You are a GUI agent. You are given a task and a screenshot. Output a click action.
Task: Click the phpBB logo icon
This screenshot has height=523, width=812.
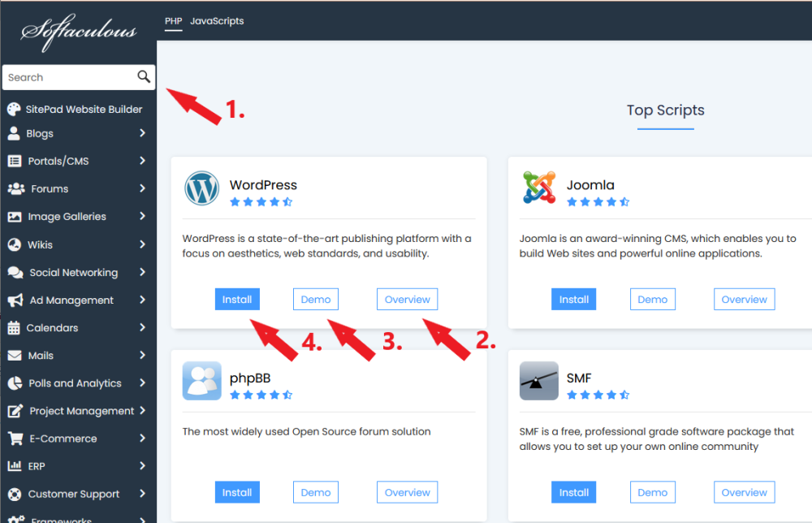coord(201,381)
